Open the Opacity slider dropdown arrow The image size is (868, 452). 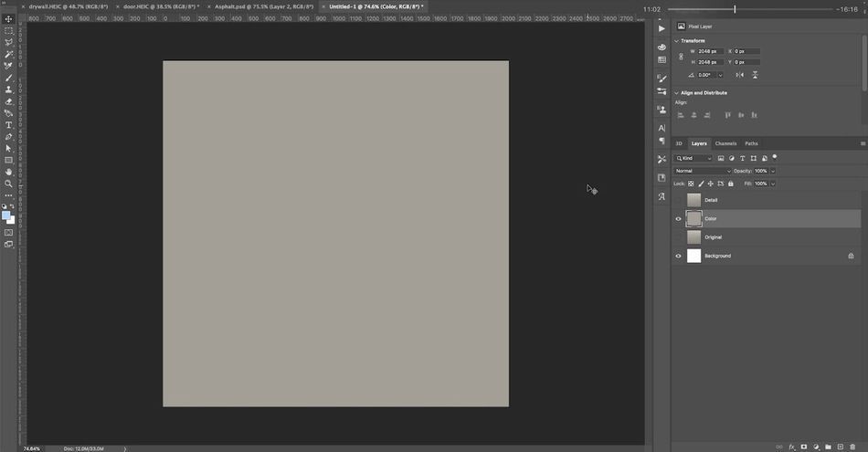773,171
